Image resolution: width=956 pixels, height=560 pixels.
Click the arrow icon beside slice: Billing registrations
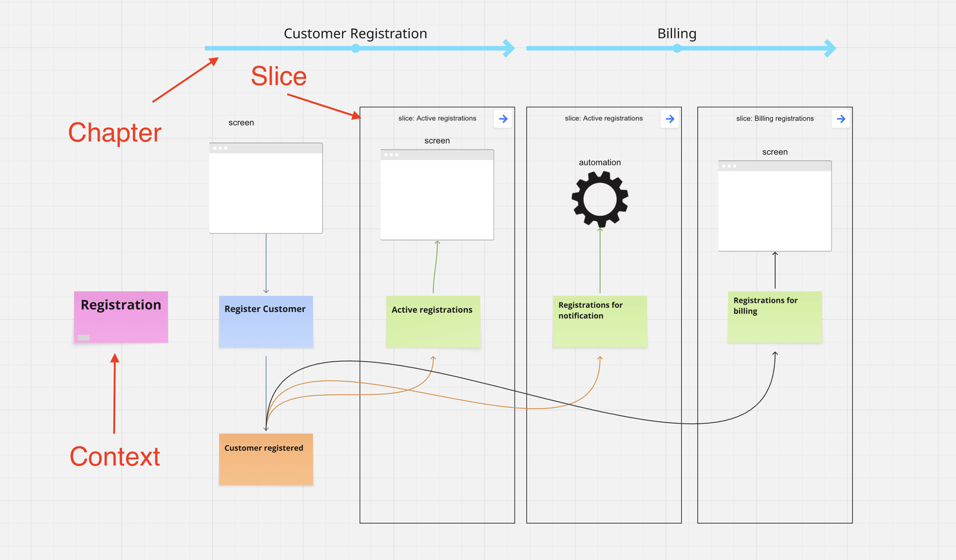click(x=841, y=119)
